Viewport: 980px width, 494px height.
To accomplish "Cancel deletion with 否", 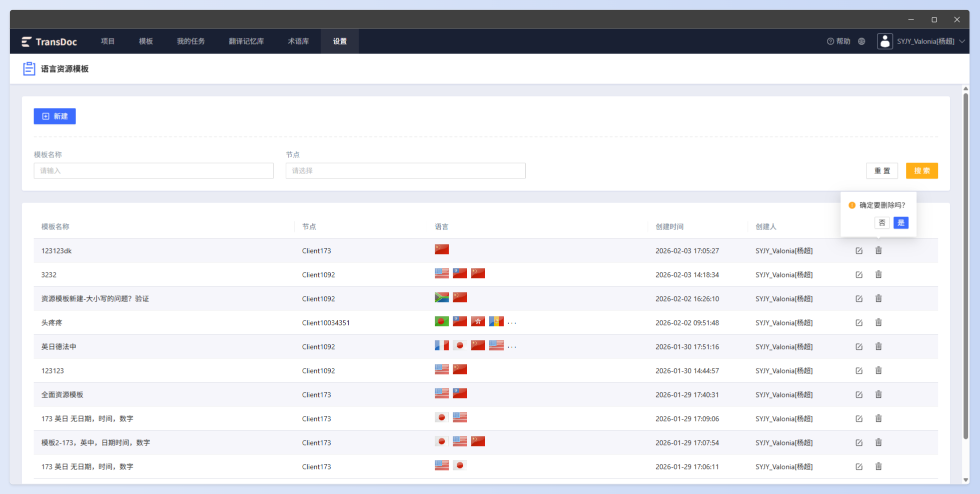I will [x=882, y=222].
